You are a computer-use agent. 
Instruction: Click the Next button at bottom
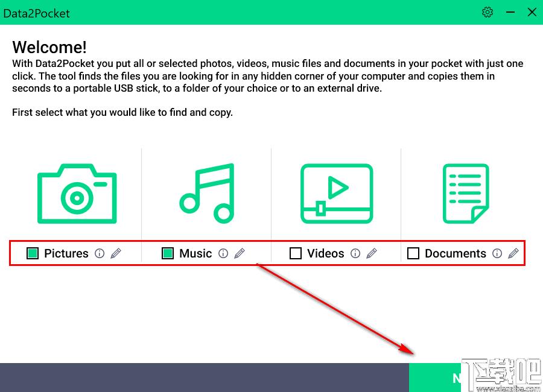point(476,378)
